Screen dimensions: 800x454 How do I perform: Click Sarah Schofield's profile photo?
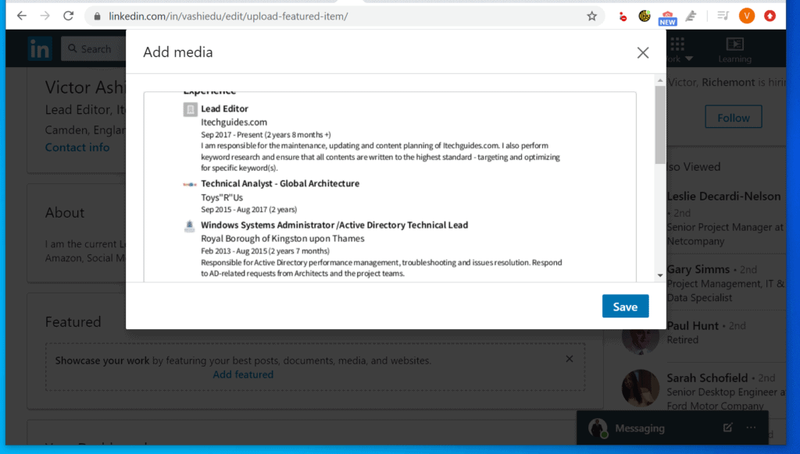pos(640,388)
